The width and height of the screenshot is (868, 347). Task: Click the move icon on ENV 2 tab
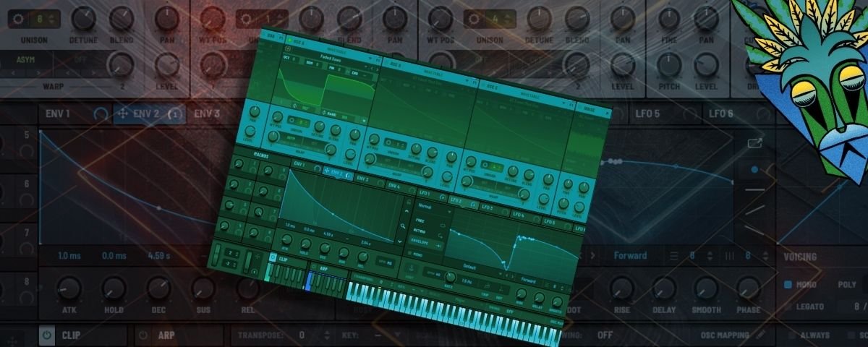click(123, 113)
